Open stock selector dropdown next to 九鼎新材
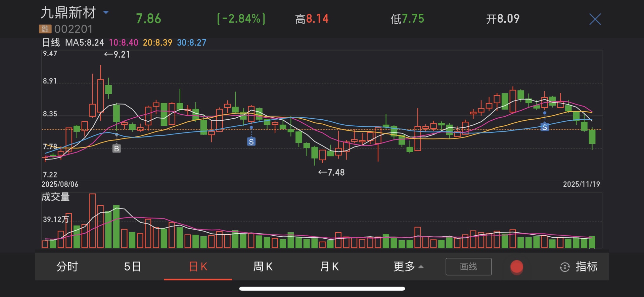 pos(106,12)
